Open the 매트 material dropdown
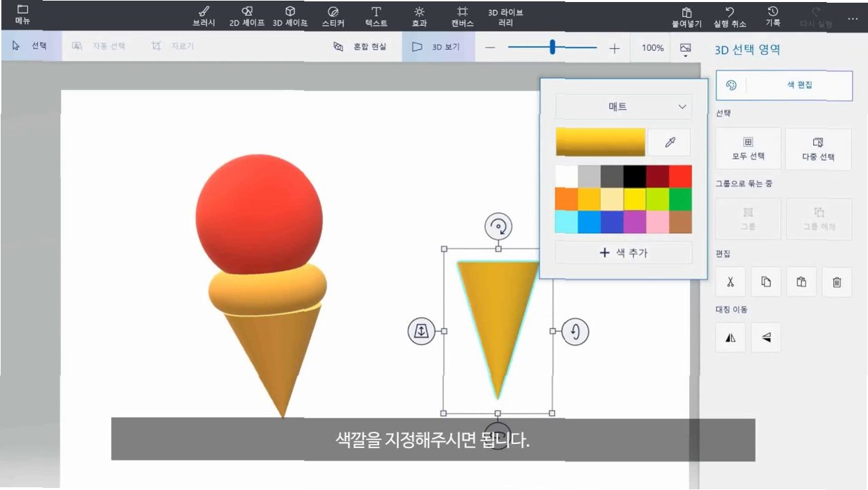 623,106
